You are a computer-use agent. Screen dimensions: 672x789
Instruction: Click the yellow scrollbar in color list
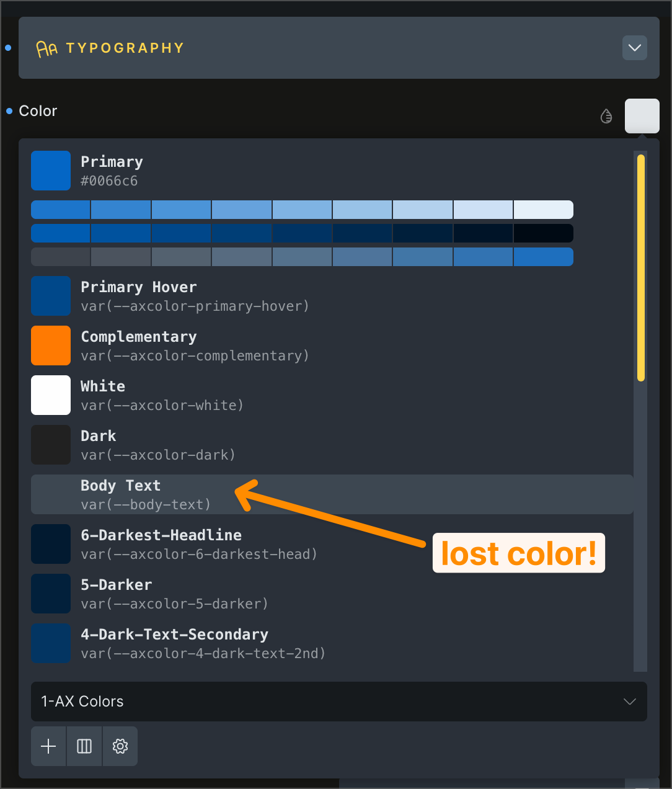[x=641, y=267]
